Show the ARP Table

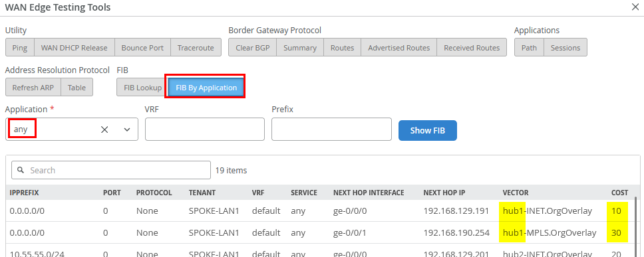coord(77,87)
